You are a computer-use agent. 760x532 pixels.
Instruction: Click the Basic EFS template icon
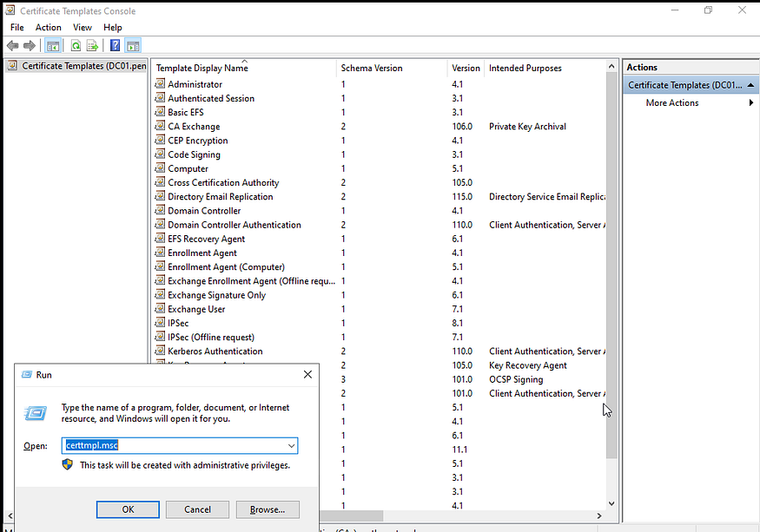[160, 112]
